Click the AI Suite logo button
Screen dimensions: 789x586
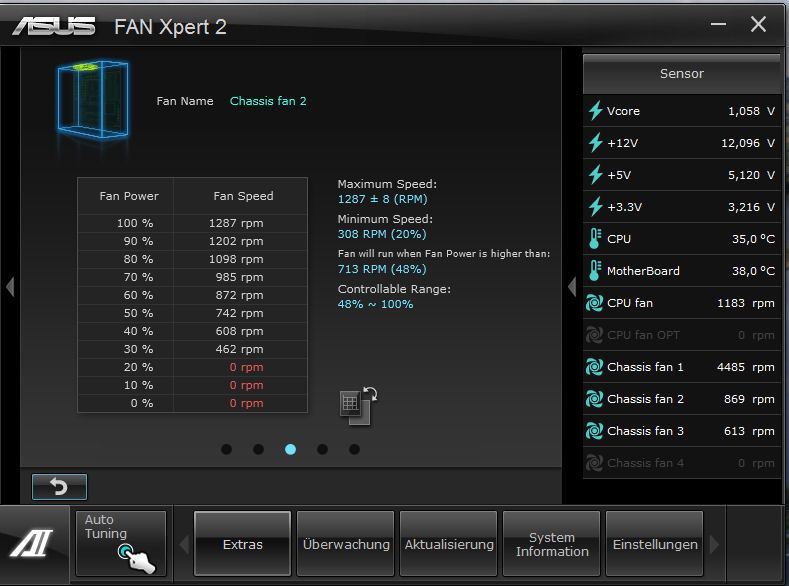coord(33,544)
